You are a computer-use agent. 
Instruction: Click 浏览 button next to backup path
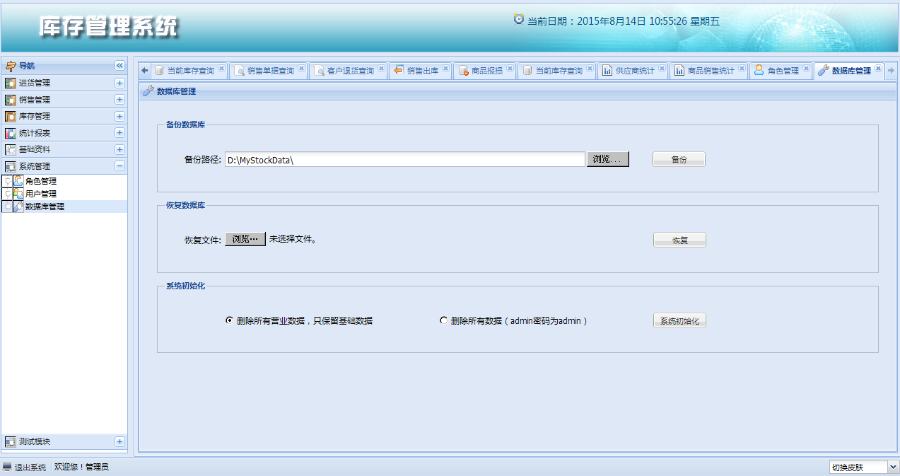coord(607,159)
